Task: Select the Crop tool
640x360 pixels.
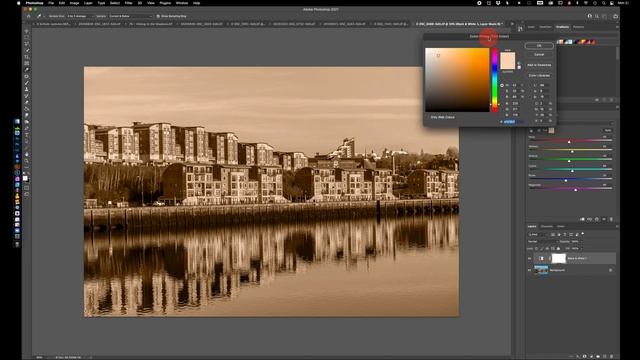Action: click(x=27, y=57)
